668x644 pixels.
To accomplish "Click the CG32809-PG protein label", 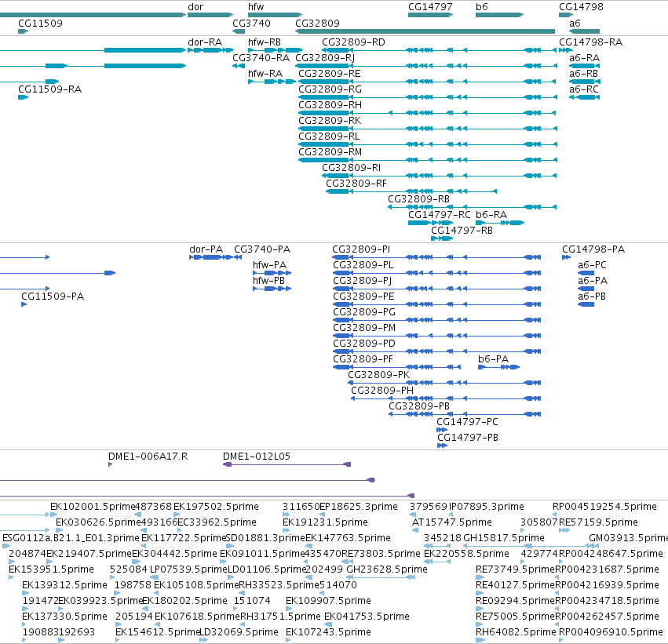I will (364, 312).
